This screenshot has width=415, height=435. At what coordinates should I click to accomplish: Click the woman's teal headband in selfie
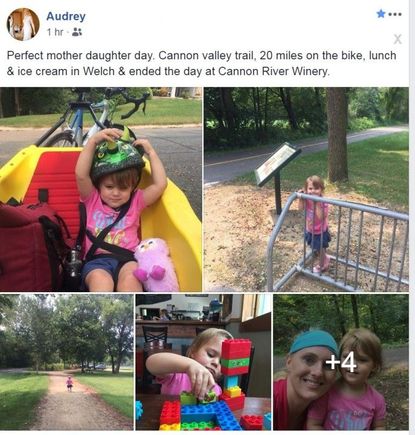[x=313, y=342]
